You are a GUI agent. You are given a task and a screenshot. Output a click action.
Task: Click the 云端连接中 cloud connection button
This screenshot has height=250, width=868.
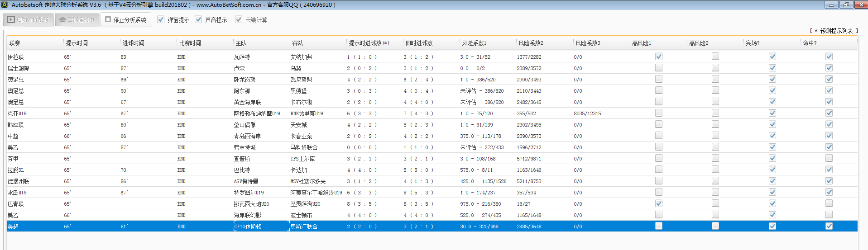(x=77, y=20)
